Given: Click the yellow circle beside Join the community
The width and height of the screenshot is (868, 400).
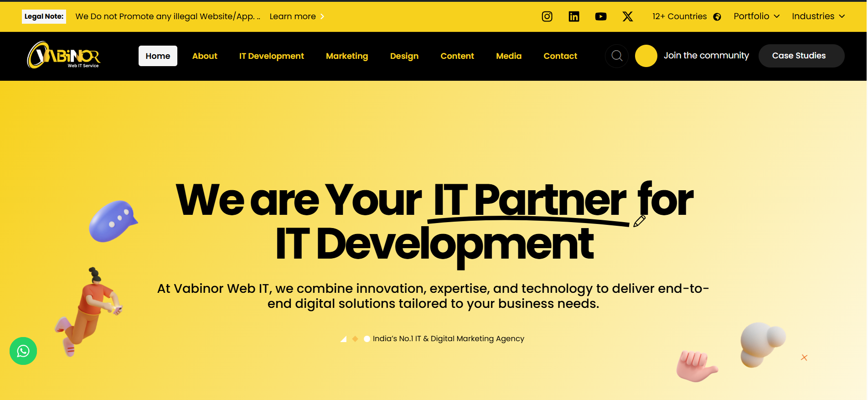Looking at the screenshot, I should click(x=646, y=56).
